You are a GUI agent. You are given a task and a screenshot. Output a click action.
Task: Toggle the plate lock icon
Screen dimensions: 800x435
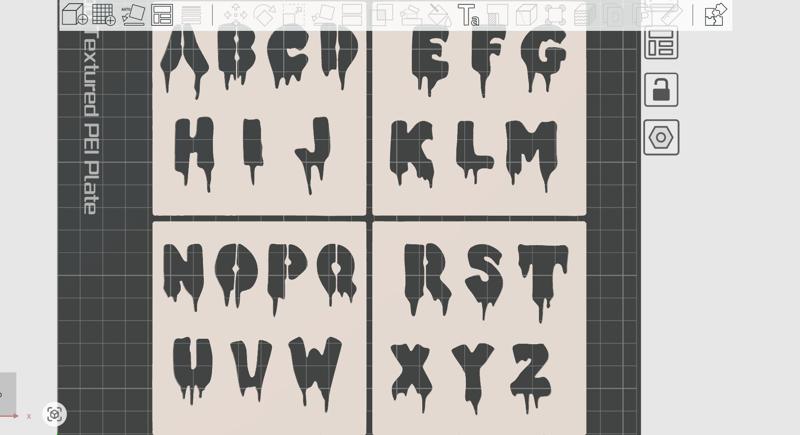pos(661,90)
